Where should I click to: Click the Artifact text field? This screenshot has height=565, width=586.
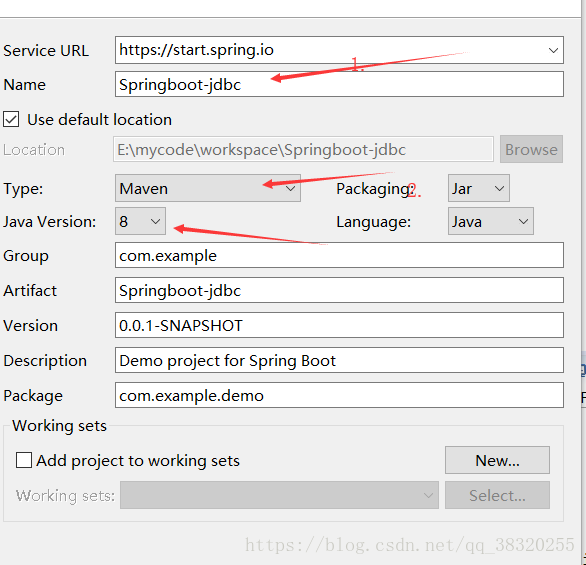coord(339,290)
